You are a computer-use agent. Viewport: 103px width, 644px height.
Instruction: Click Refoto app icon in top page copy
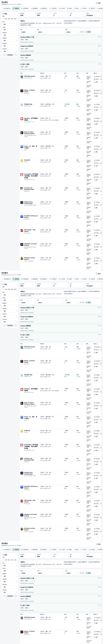[22, 91]
